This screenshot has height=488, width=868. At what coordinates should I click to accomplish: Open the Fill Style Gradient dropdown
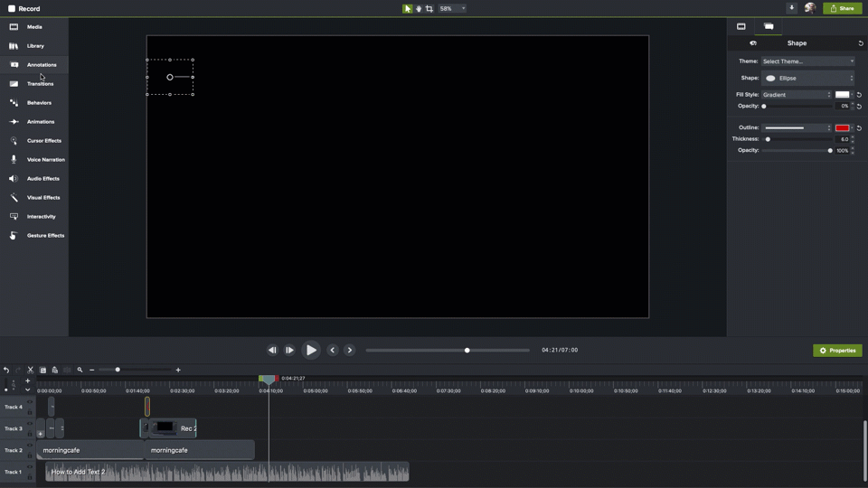(797, 95)
